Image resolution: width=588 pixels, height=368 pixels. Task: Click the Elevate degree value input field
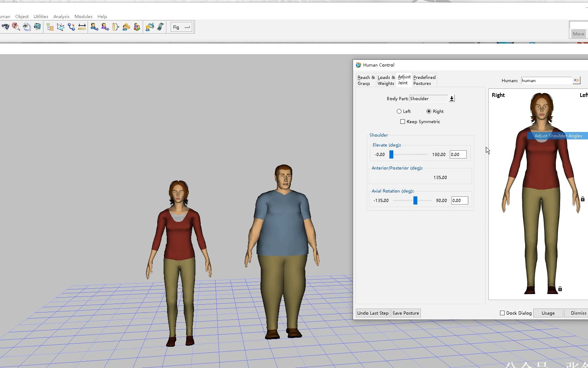click(458, 154)
